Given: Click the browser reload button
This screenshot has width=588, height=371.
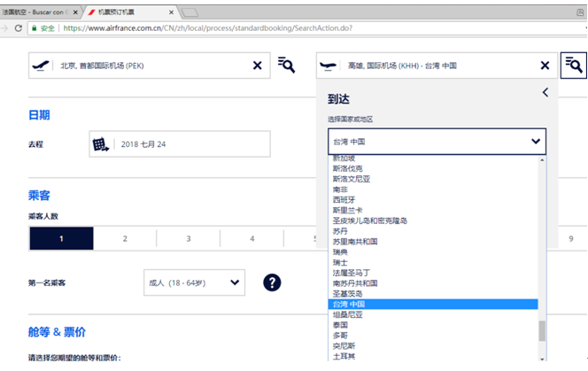Looking at the screenshot, I should pos(19,27).
